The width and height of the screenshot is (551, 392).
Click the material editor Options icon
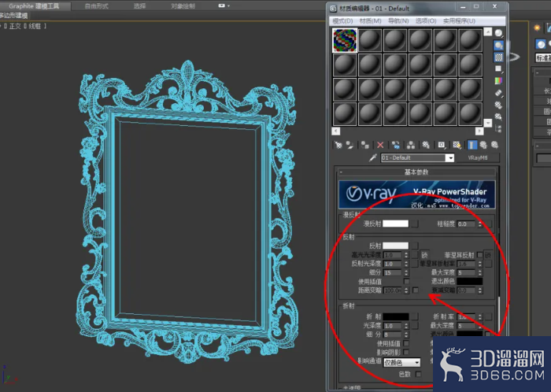point(498,105)
